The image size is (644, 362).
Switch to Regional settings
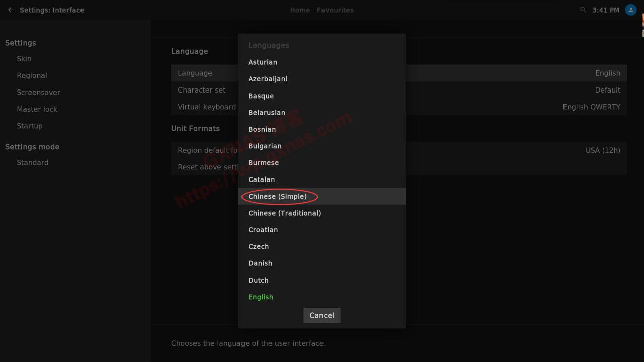32,75
